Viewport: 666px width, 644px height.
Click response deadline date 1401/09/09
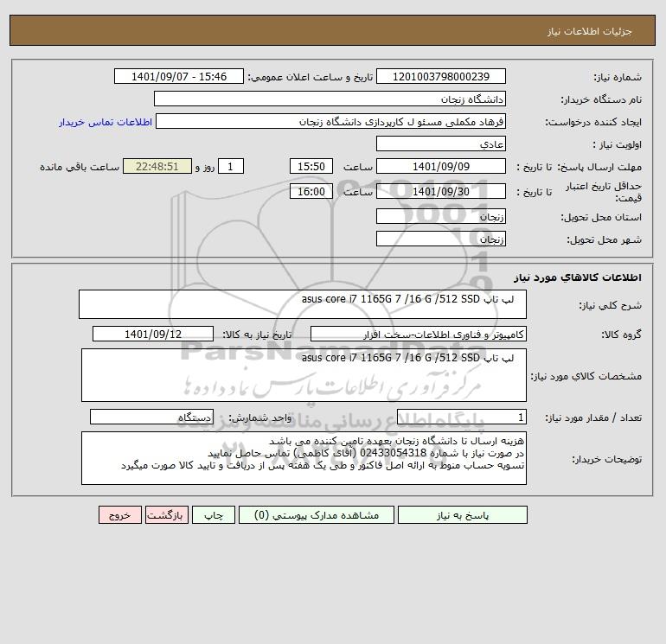tap(441, 167)
